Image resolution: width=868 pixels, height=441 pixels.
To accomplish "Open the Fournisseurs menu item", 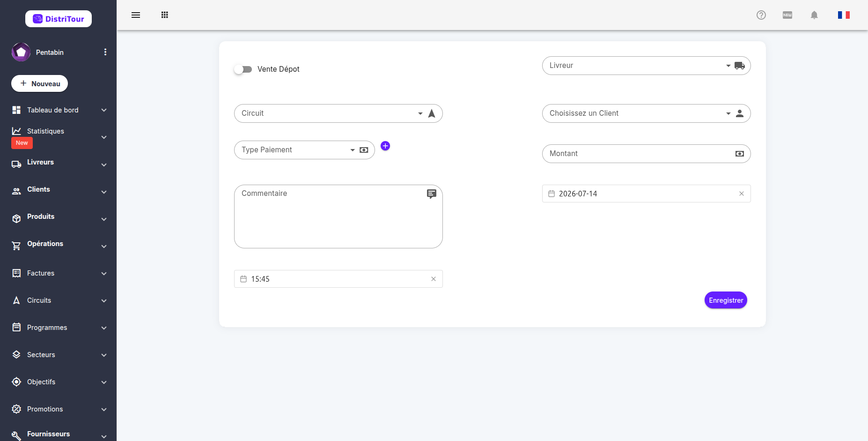I will pos(58,434).
